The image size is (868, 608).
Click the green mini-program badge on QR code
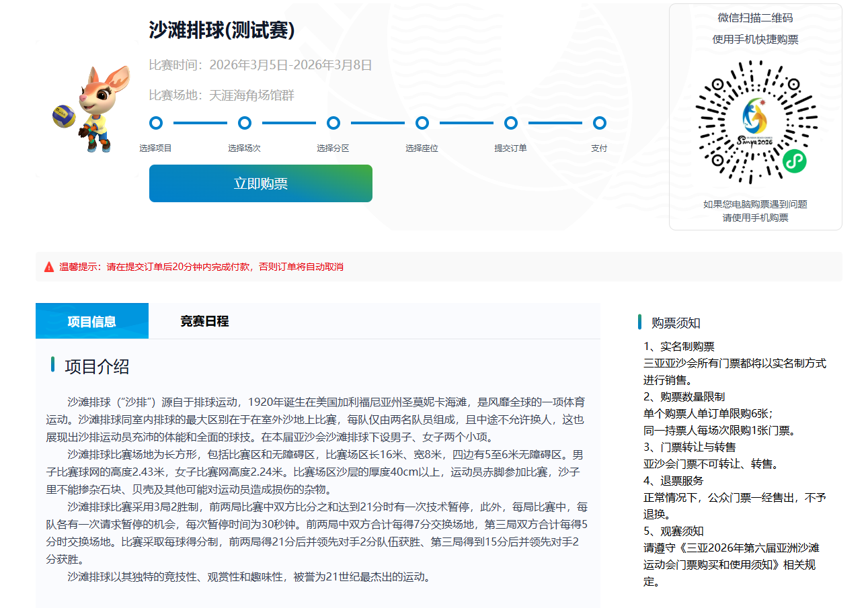(794, 161)
